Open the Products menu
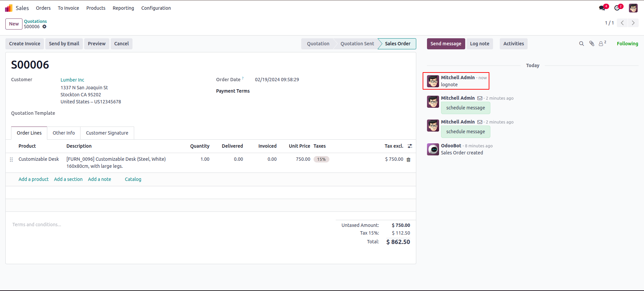The width and height of the screenshot is (644, 291). click(x=96, y=8)
